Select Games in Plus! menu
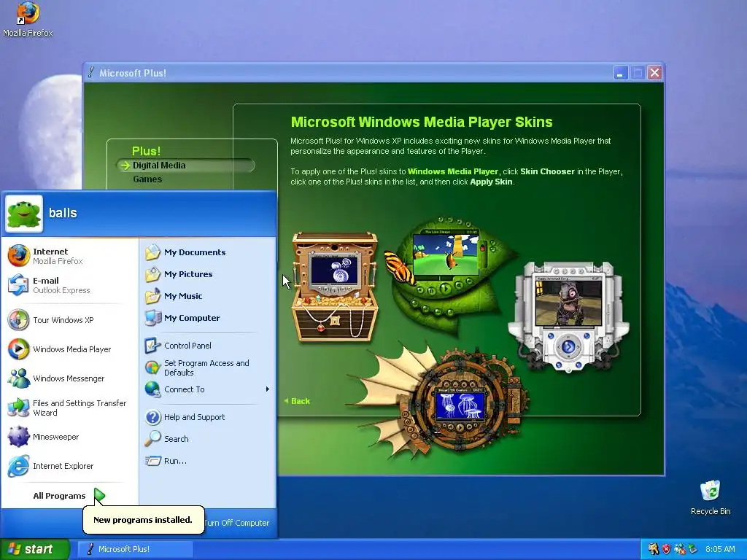747x560 pixels. [147, 179]
